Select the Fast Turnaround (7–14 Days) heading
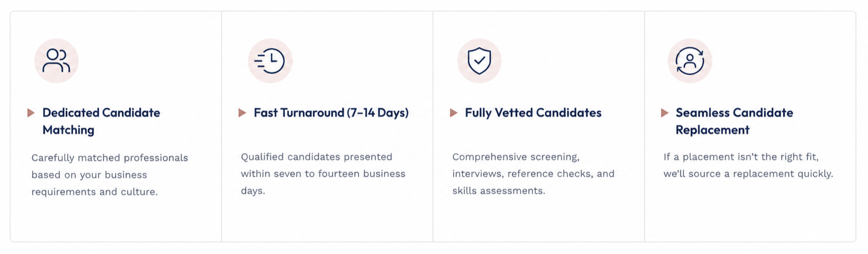Screen dimensions: 868x254 coord(331,113)
